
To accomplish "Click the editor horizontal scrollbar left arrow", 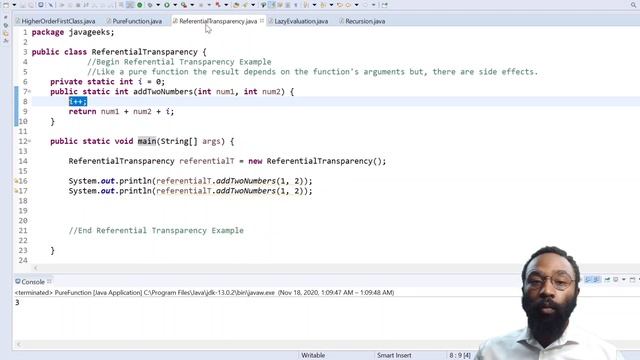I will (36, 268).
